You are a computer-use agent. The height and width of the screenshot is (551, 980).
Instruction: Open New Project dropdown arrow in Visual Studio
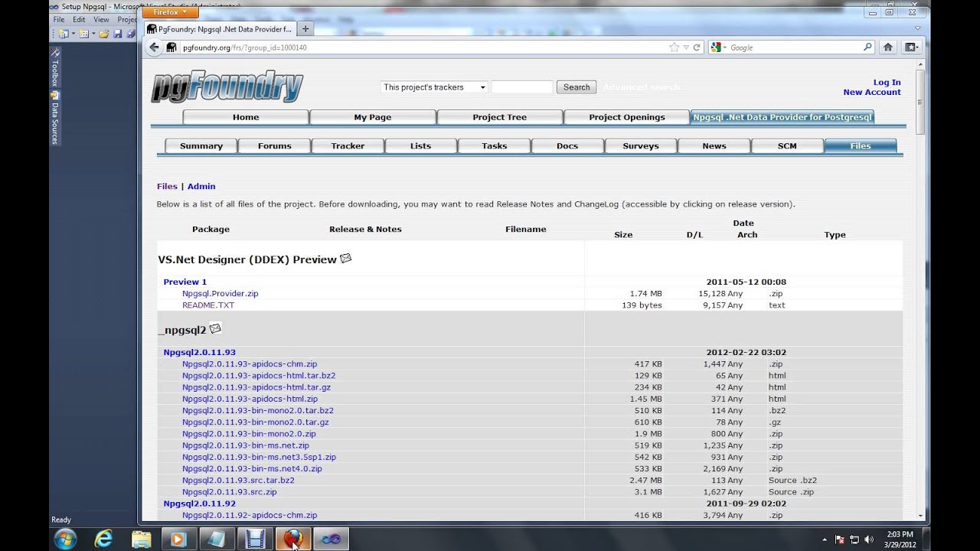click(72, 34)
